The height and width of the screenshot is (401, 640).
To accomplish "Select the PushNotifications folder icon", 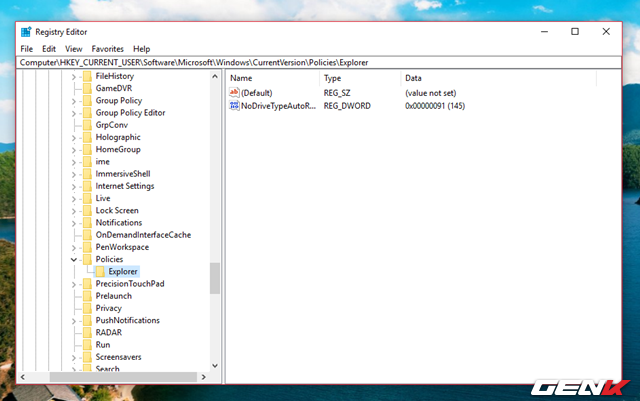I will click(87, 321).
